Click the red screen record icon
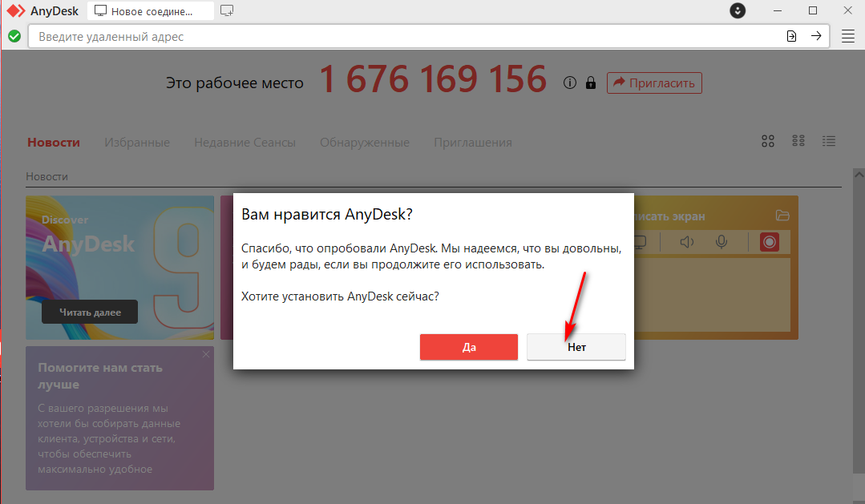This screenshot has height=504, width=865. [769, 242]
